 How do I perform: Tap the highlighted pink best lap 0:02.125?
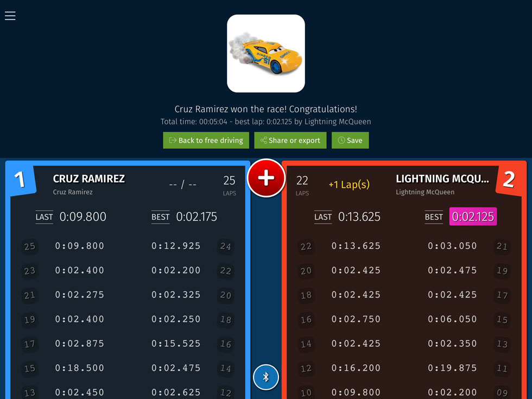click(x=473, y=217)
